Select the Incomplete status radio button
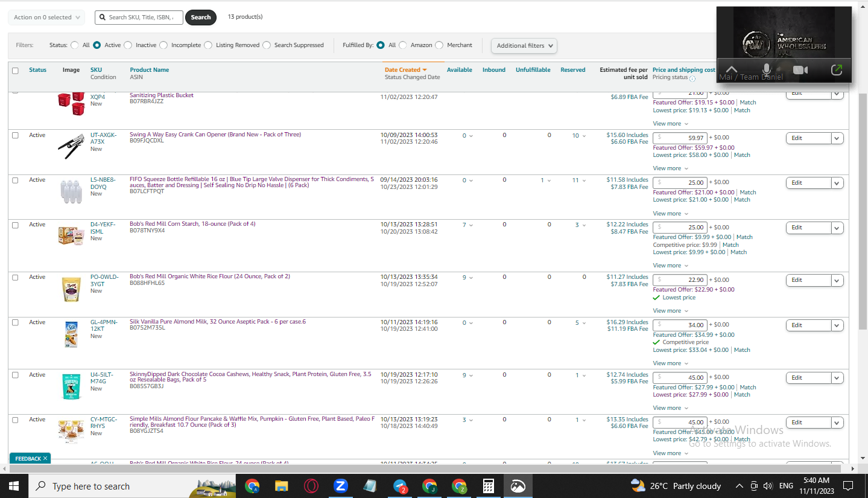868x498 pixels. click(164, 45)
